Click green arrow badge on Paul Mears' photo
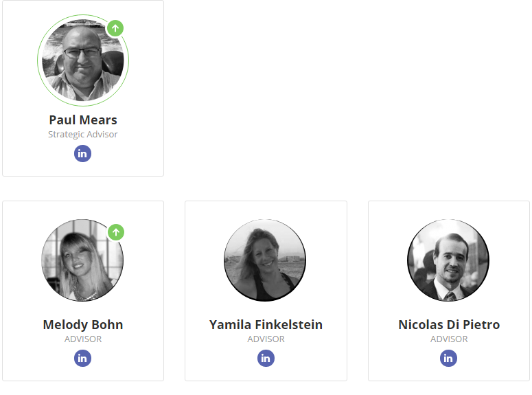This screenshot has height=395, width=532. 115,28
